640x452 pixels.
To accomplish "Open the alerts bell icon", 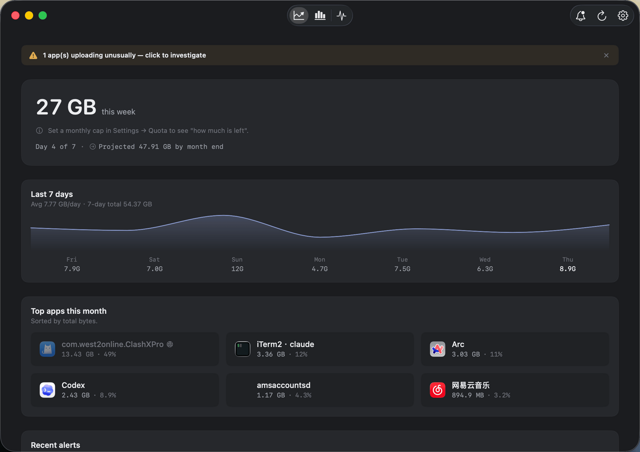I will pos(580,16).
